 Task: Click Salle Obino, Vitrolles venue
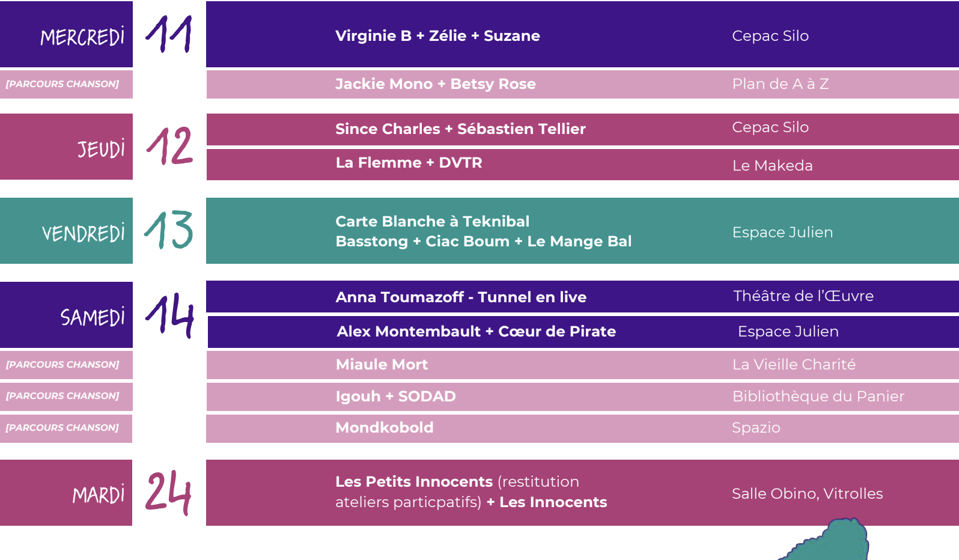807,494
